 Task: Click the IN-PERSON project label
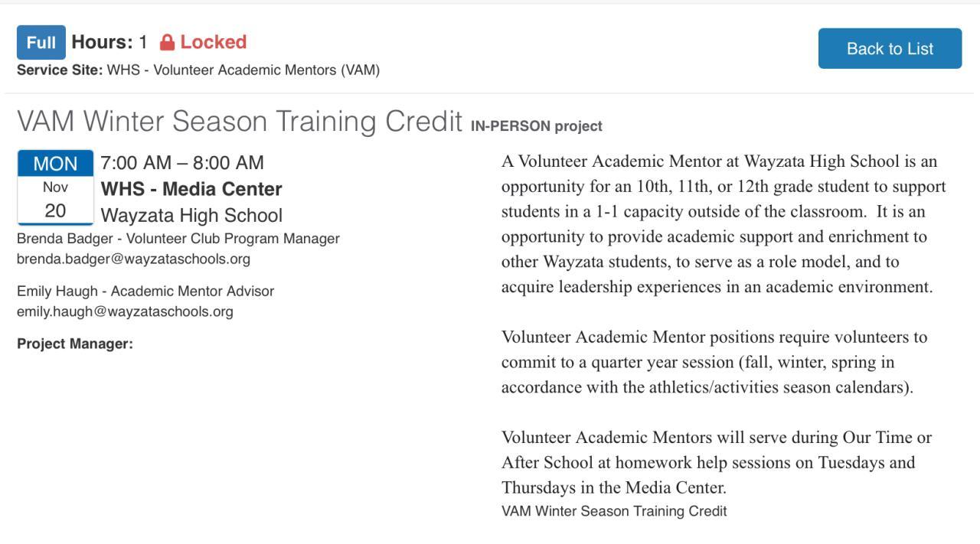[536, 126]
